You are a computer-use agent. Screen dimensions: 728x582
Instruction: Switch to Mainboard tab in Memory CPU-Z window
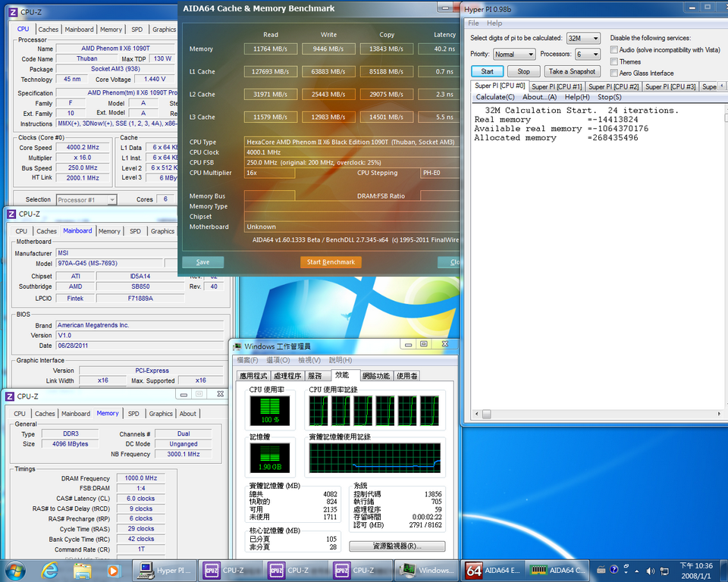click(x=76, y=414)
